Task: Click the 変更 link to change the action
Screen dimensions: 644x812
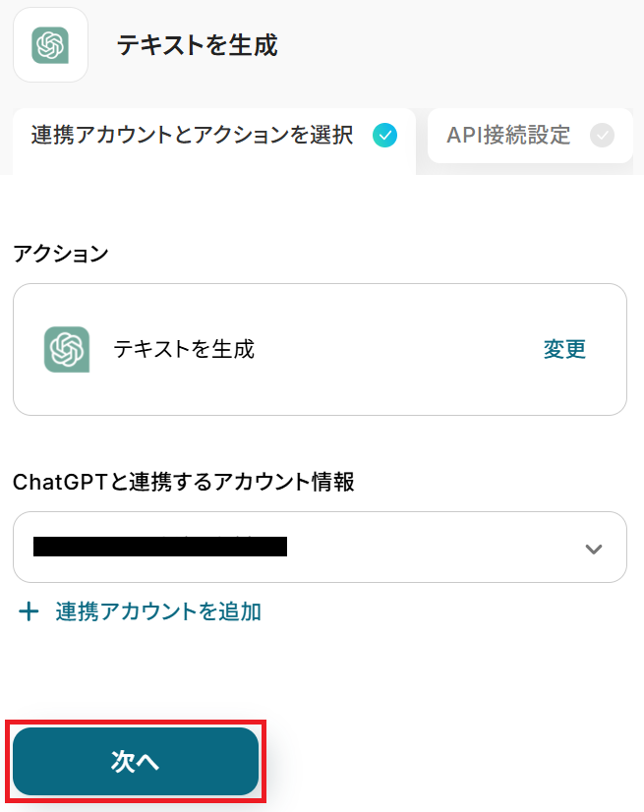Action: click(564, 349)
